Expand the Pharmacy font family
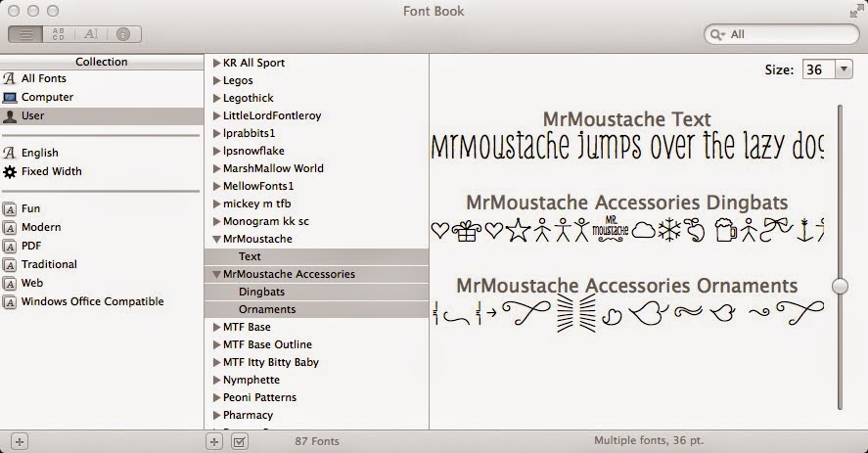Image resolution: width=868 pixels, height=453 pixels. tap(216, 416)
